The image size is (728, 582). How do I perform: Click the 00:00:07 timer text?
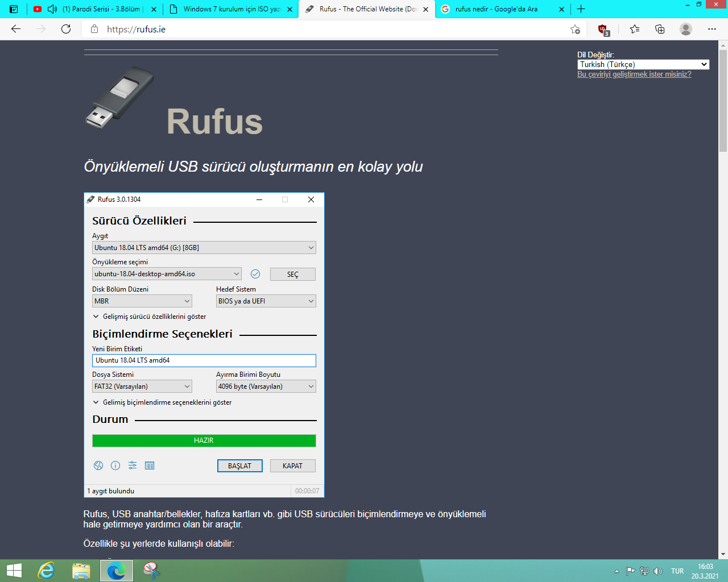pyautogui.click(x=307, y=491)
